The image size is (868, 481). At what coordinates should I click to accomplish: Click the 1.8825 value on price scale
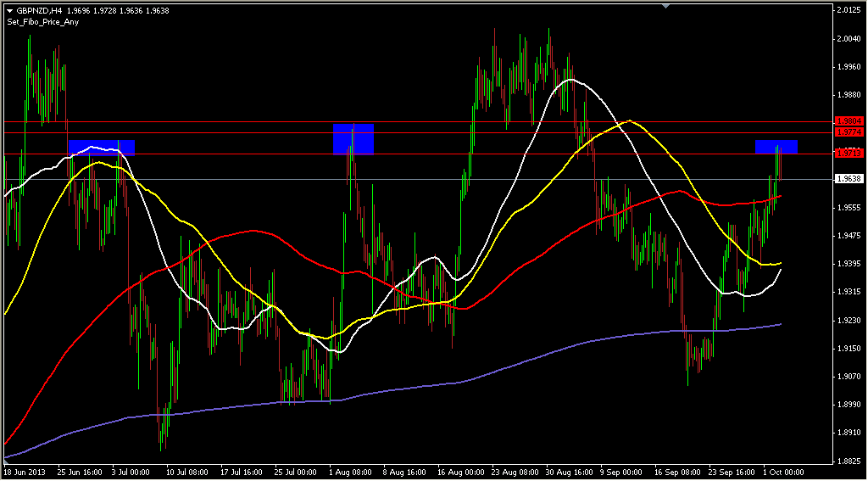click(x=849, y=461)
